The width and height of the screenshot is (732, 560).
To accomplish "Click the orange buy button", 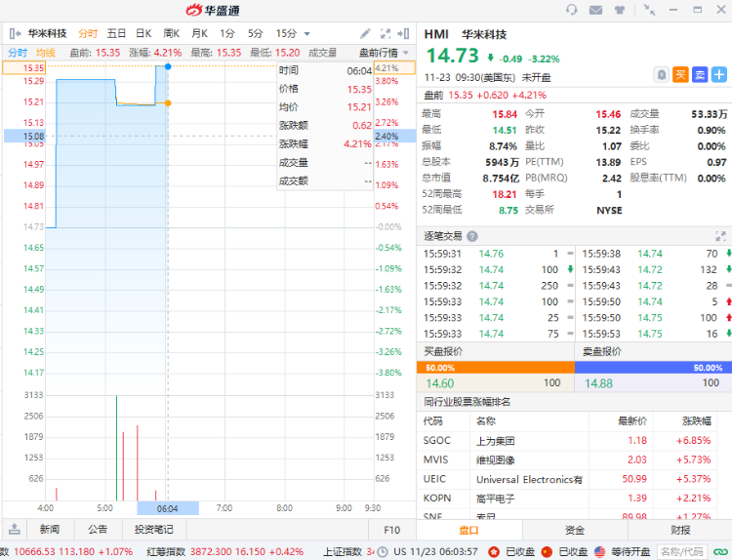I will click(x=681, y=74).
